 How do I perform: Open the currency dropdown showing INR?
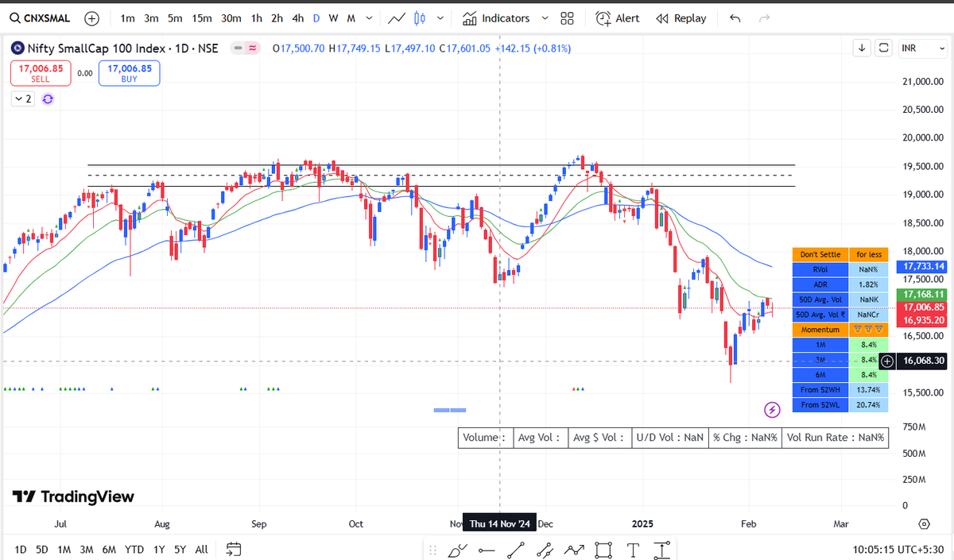(x=922, y=48)
